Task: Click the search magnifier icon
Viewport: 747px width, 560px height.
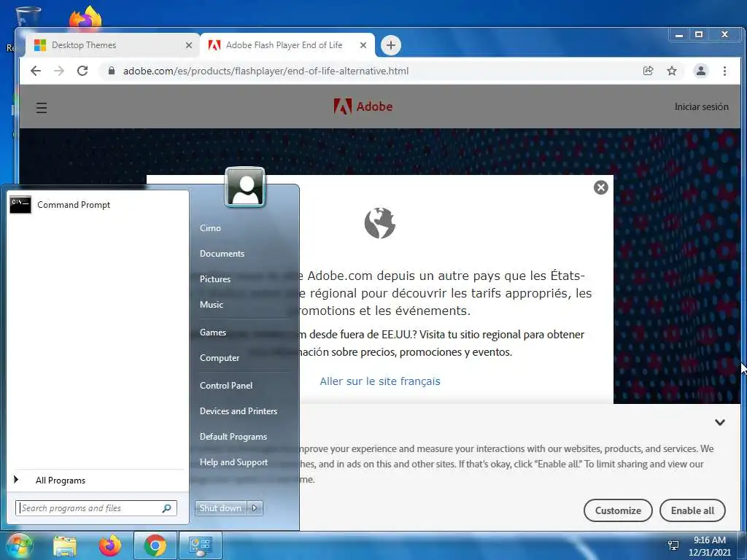Action: click(x=167, y=508)
